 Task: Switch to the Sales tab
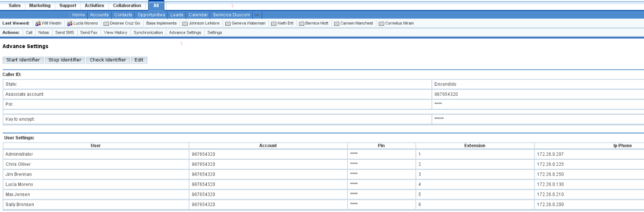pos(15,6)
